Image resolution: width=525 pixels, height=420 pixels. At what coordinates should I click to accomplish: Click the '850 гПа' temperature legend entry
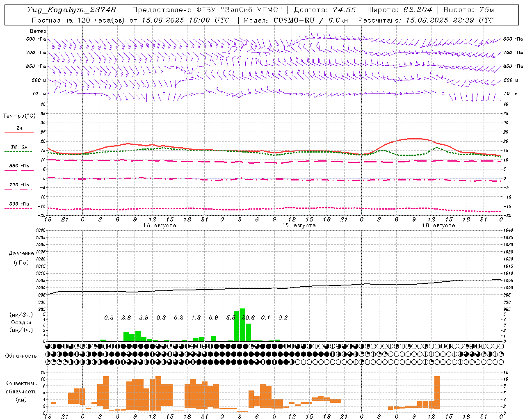(x=19, y=168)
